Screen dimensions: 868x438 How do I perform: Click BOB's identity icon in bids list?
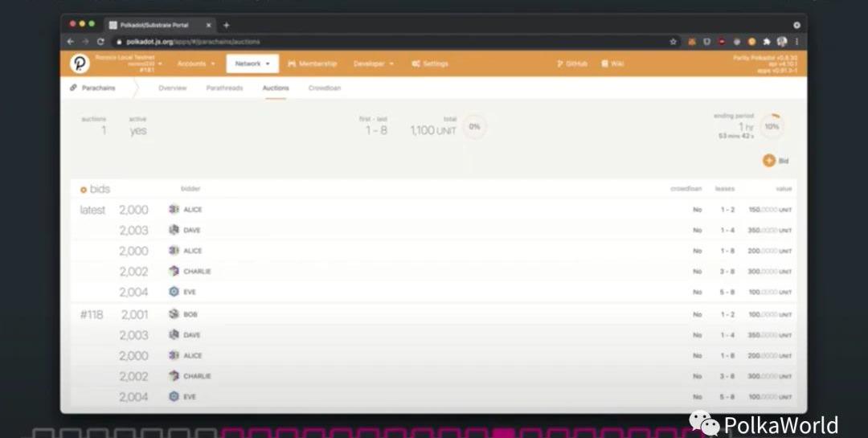tap(174, 314)
